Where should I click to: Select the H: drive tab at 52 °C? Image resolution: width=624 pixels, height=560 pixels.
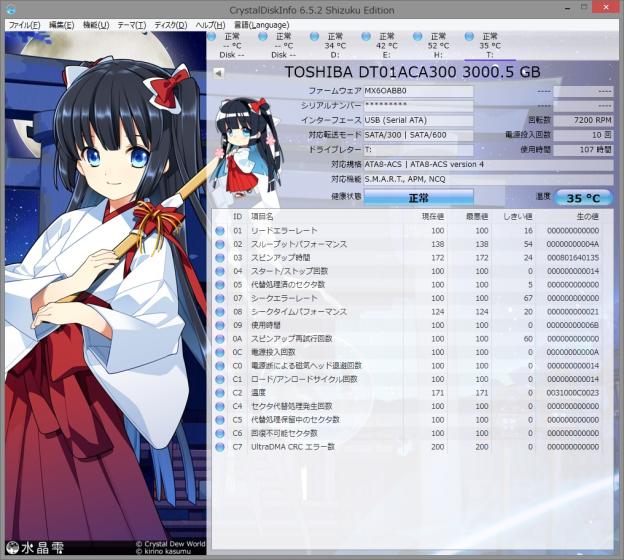click(x=438, y=45)
